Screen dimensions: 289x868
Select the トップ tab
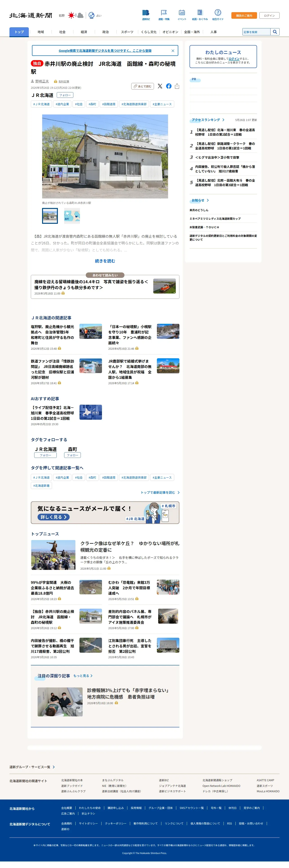[x=19, y=32]
